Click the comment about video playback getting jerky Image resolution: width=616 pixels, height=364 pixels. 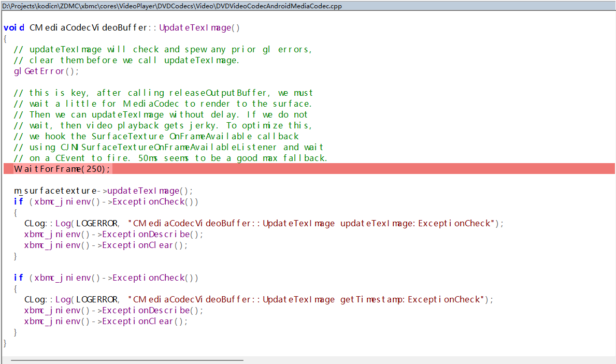[x=163, y=125]
